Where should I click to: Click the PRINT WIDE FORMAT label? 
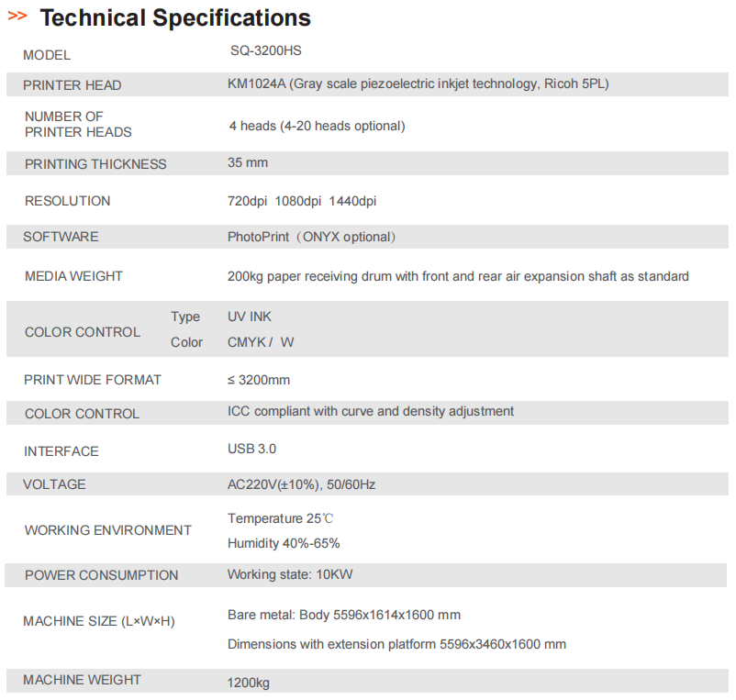coord(93,380)
